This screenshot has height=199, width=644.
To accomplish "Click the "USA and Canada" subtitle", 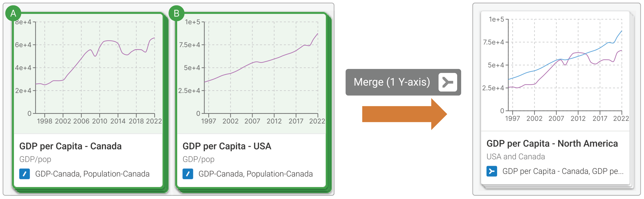I will pos(516,157).
